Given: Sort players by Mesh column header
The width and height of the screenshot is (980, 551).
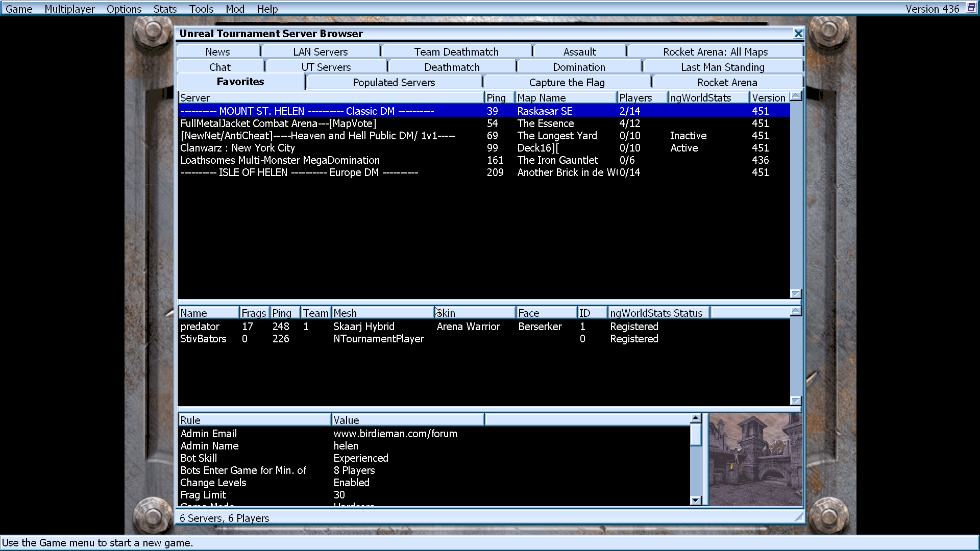Looking at the screenshot, I should (382, 313).
